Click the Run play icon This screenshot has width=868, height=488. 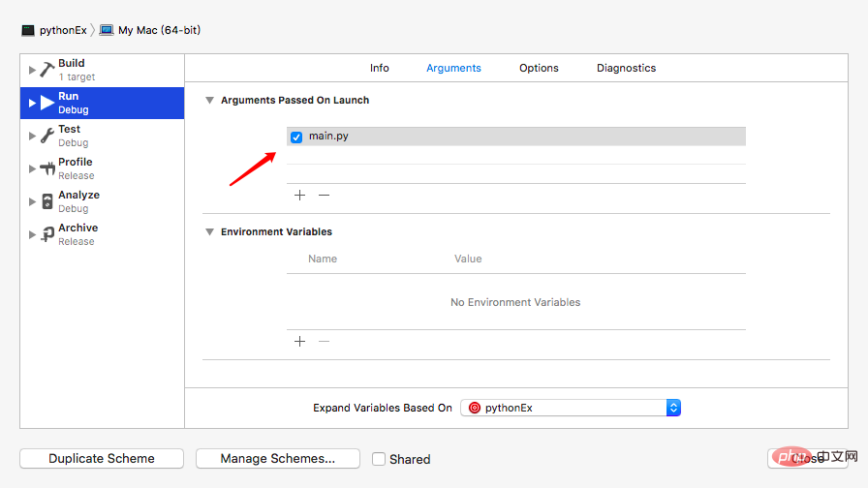(47, 103)
